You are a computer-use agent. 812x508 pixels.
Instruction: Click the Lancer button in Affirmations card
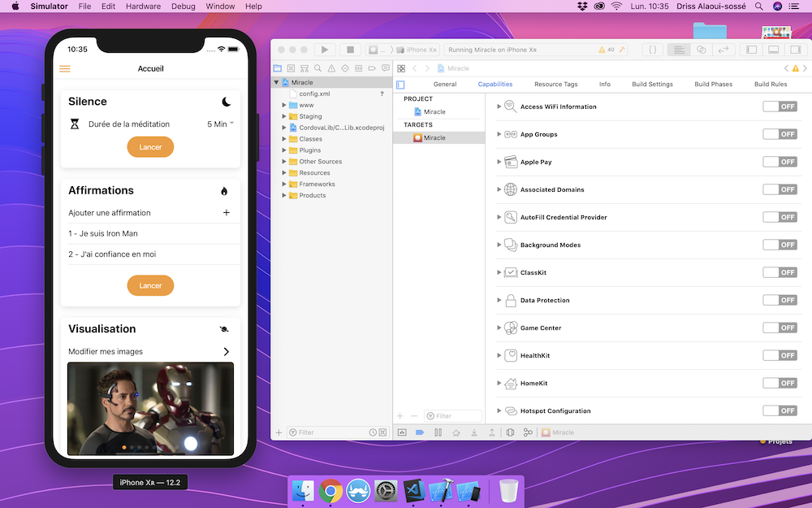click(150, 285)
